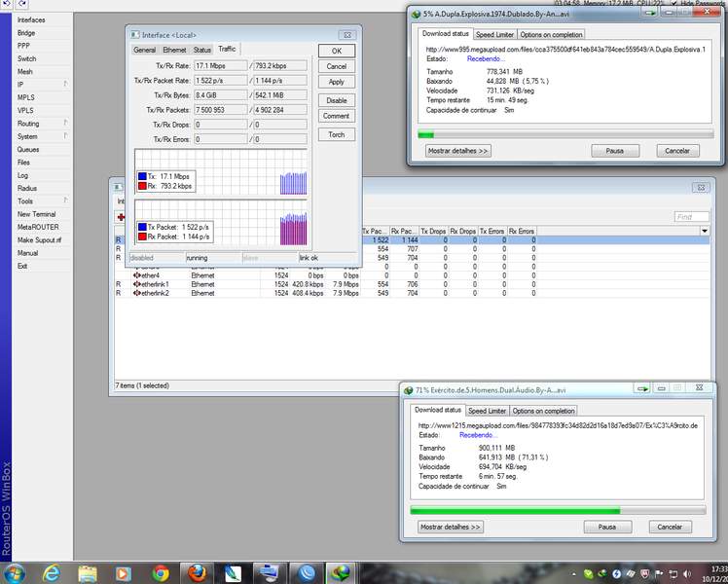Click Cancelar in Exército.de.5.Homens download
This screenshot has width=728, height=584.
pyautogui.click(x=670, y=527)
